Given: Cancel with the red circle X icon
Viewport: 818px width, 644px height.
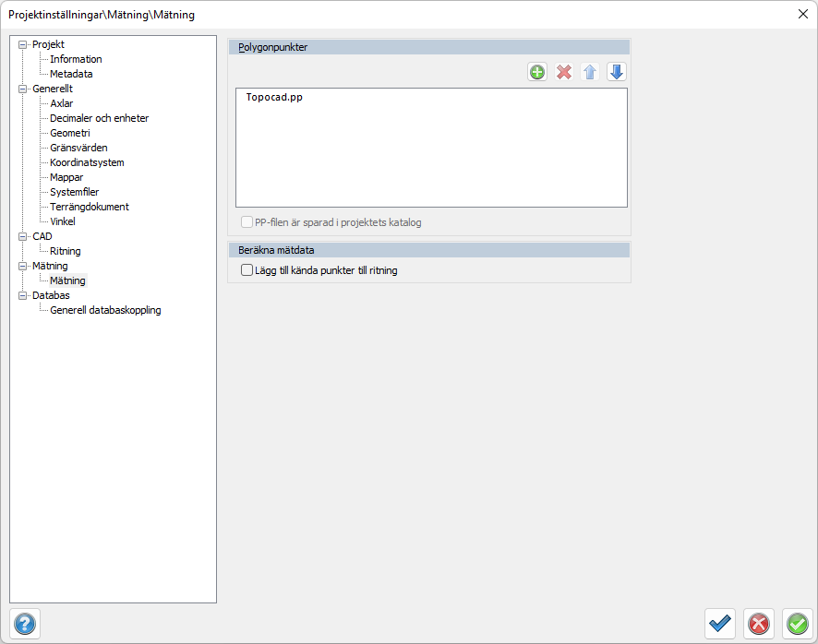Looking at the screenshot, I should 759,624.
